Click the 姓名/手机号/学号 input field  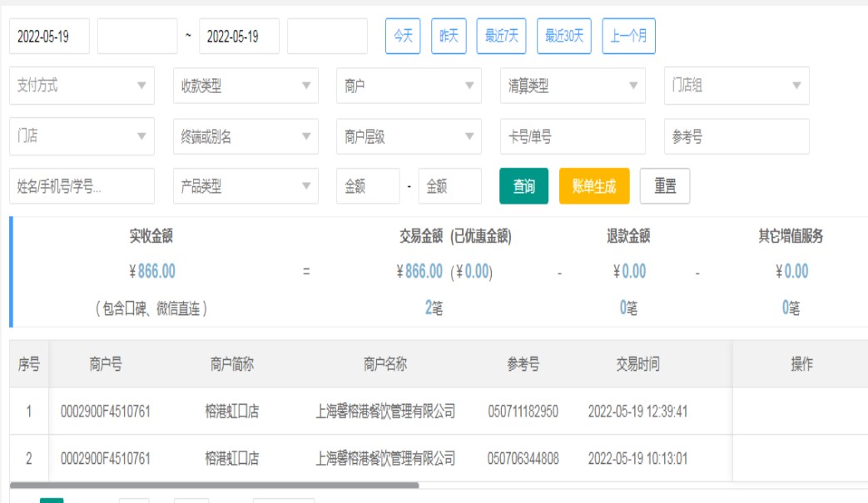(x=82, y=186)
